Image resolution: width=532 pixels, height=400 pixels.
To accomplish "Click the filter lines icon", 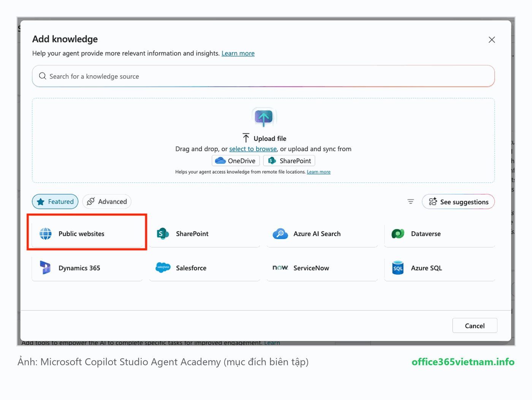I will point(411,202).
